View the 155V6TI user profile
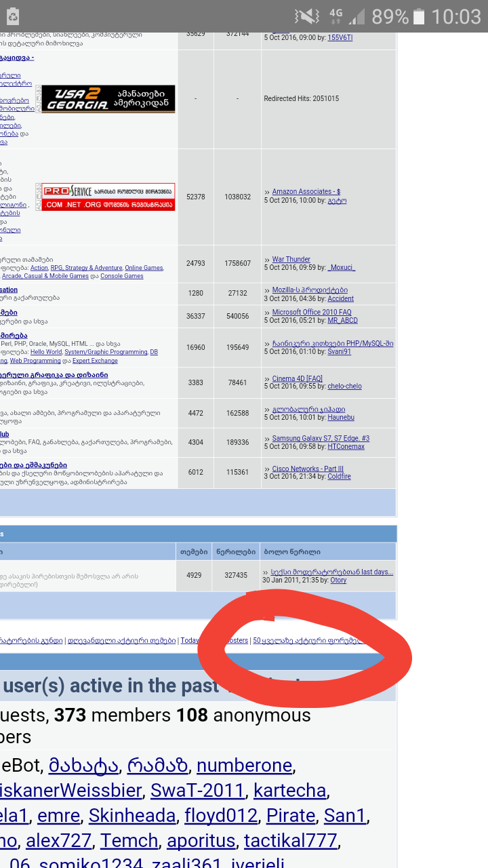 [x=340, y=37]
